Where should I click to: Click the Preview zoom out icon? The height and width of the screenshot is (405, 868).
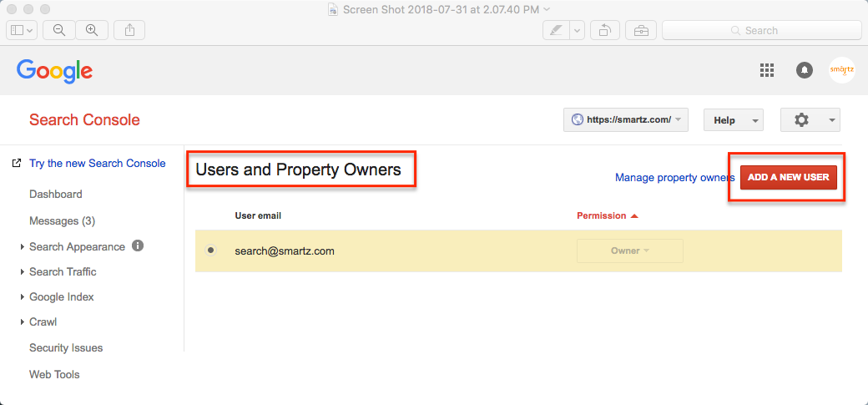pos(58,30)
